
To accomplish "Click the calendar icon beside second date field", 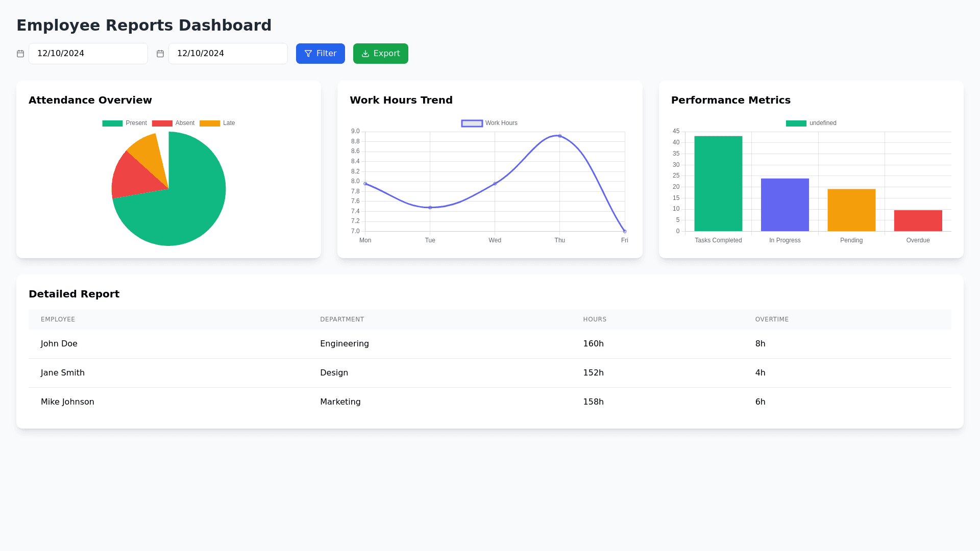I will 160,54.
